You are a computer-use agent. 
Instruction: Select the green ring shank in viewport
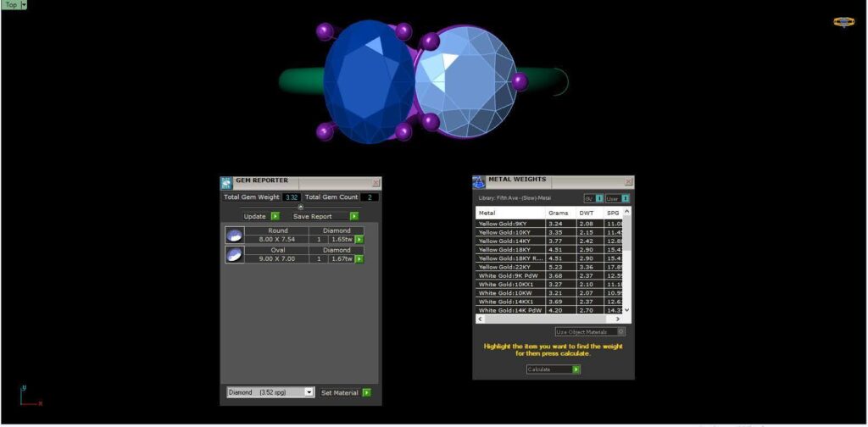pyautogui.click(x=301, y=80)
